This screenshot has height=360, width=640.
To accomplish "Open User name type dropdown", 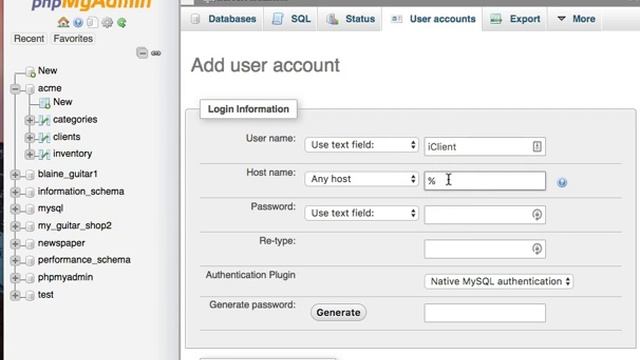I will [x=362, y=145].
